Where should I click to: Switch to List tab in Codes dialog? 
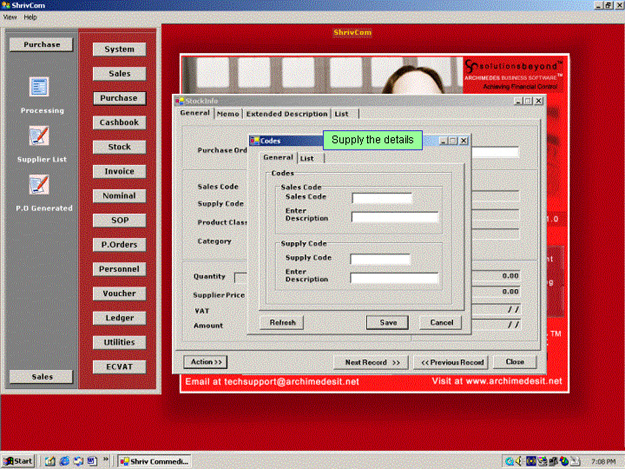coord(307,158)
